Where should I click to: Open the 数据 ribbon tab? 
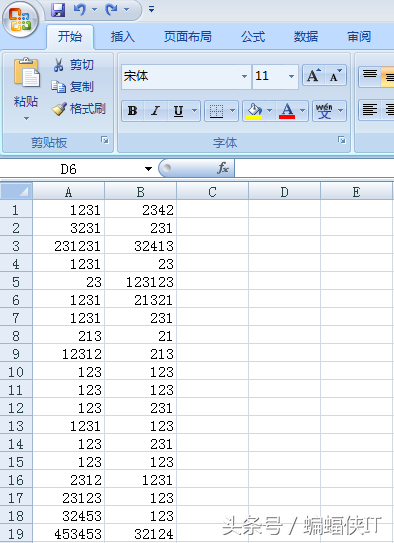coord(306,37)
